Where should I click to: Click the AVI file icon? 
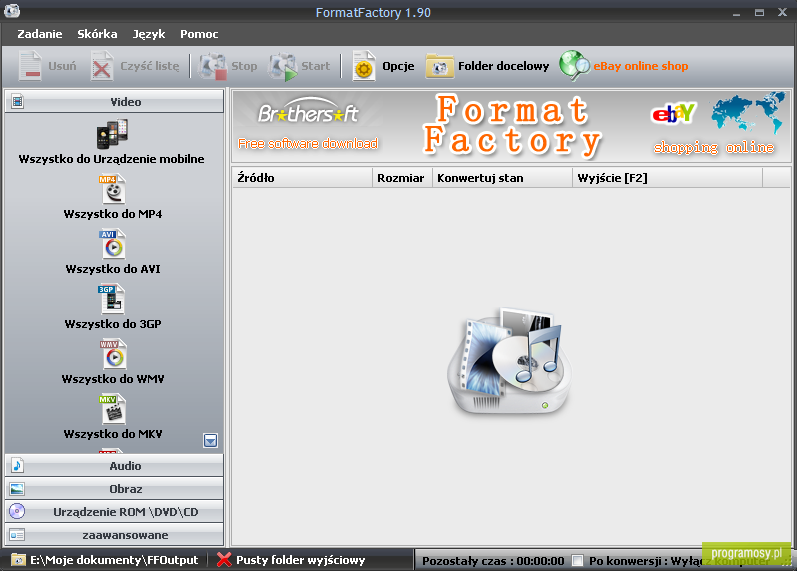[x=112, y=244]
